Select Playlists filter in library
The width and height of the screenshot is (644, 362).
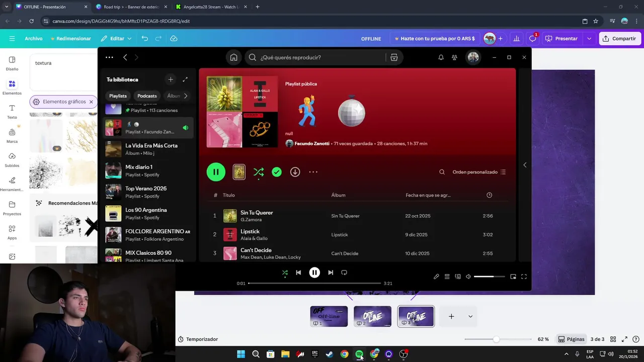point(118,96)
